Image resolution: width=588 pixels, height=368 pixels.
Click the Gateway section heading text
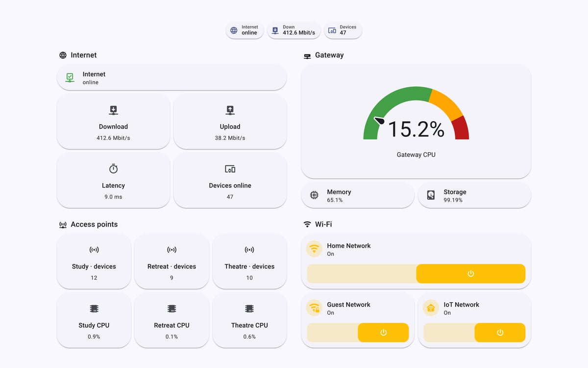click(329, 55)
